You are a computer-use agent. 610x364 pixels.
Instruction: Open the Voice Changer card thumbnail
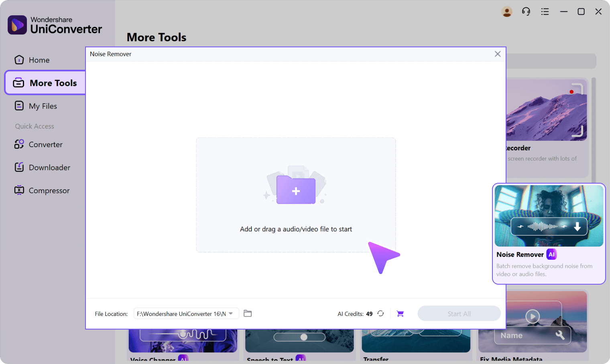(183, 341)
